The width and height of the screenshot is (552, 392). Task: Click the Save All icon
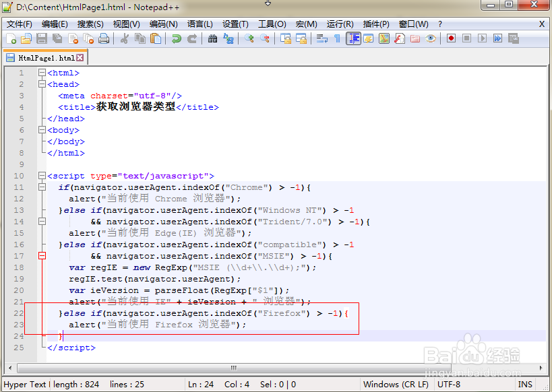[57, 38]
